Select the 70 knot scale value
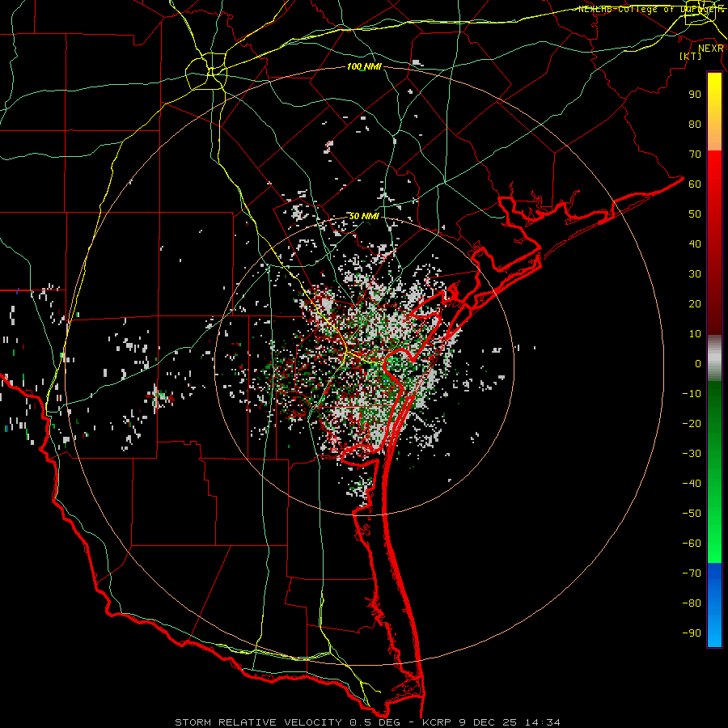Screen dimensions: 728x728 pyautogui.click(x=695, y=154)
